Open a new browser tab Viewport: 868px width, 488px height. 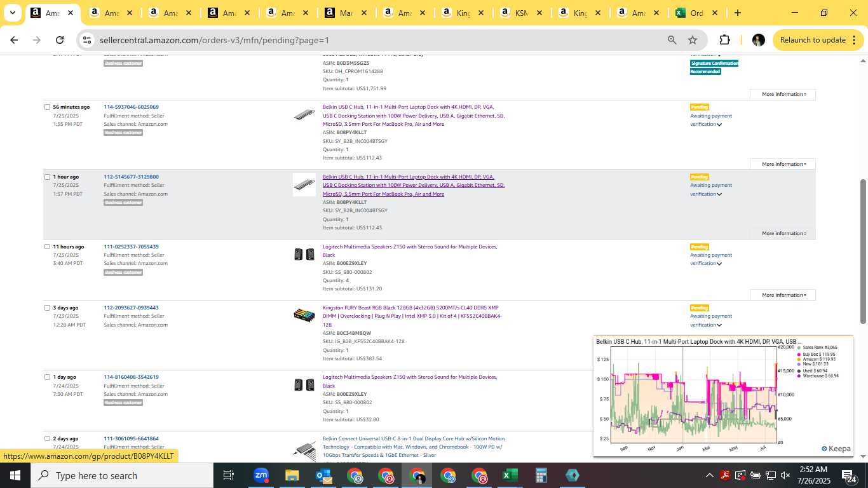click(737, 13)
